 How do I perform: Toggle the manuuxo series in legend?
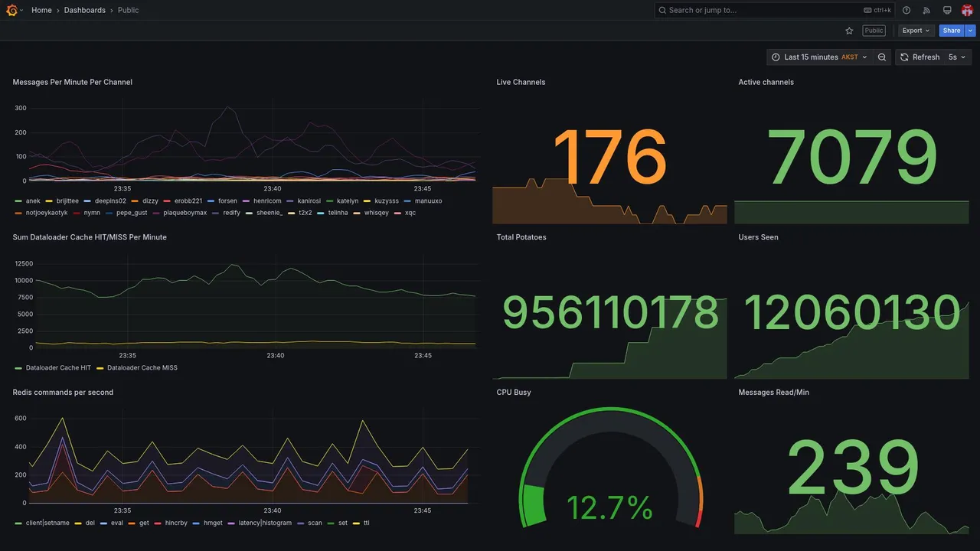coord(428,201)
